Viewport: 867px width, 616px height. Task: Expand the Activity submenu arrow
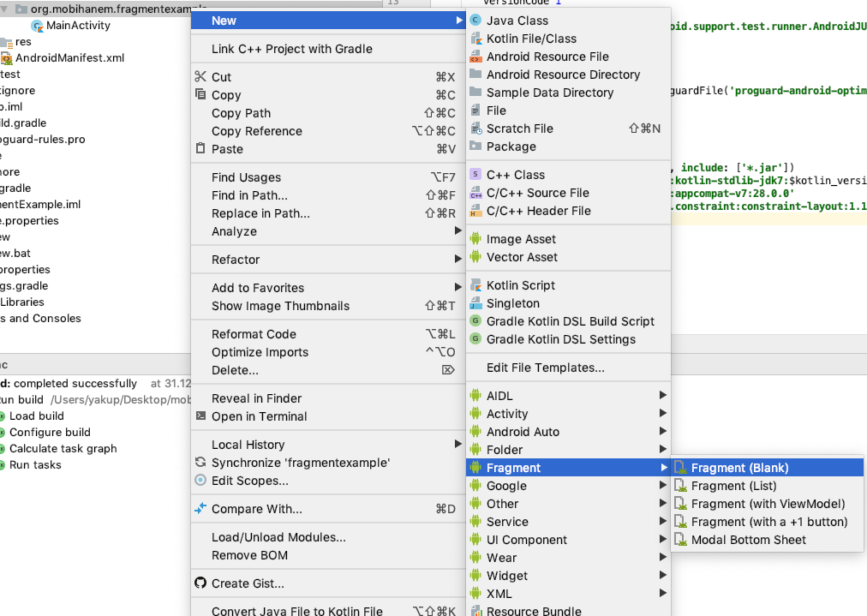[663, 413]
